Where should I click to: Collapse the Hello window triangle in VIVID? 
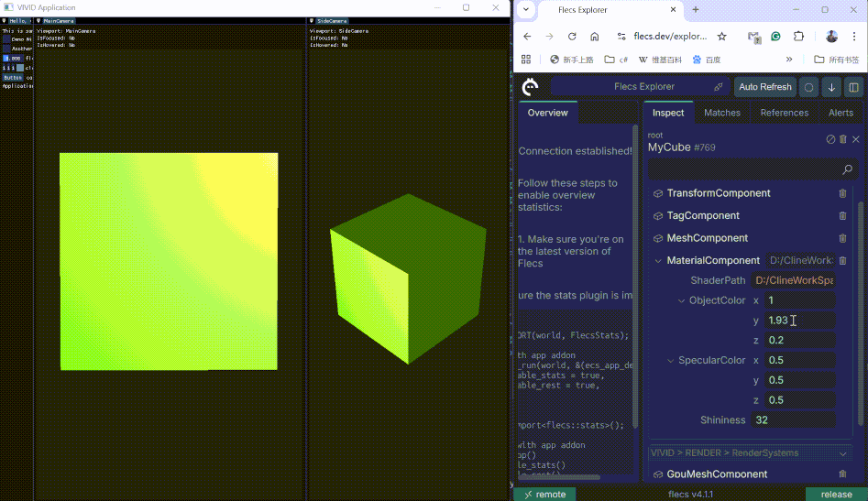click(x=4, y=21)
